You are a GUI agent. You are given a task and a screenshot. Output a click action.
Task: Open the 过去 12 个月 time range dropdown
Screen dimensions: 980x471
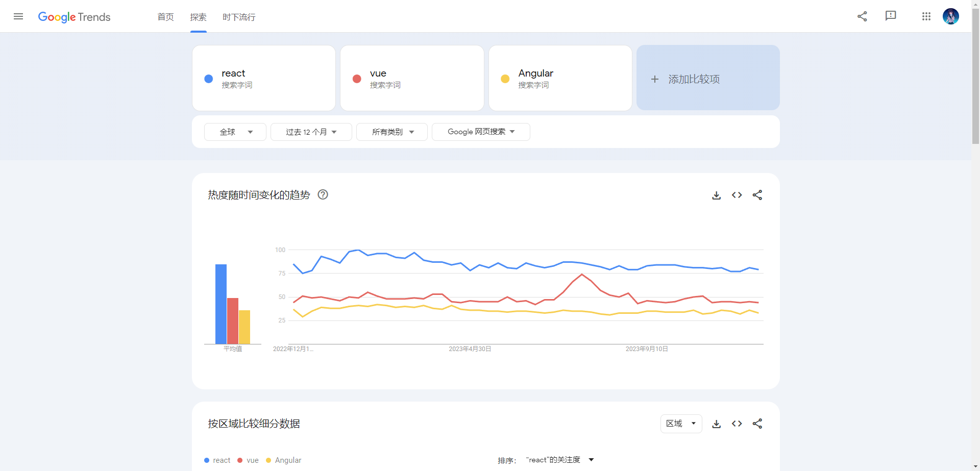pos(311,132)
